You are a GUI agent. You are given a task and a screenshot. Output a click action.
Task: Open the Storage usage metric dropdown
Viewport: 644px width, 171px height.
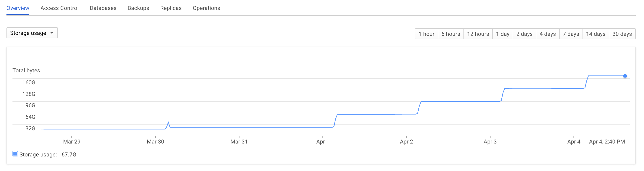32,33
